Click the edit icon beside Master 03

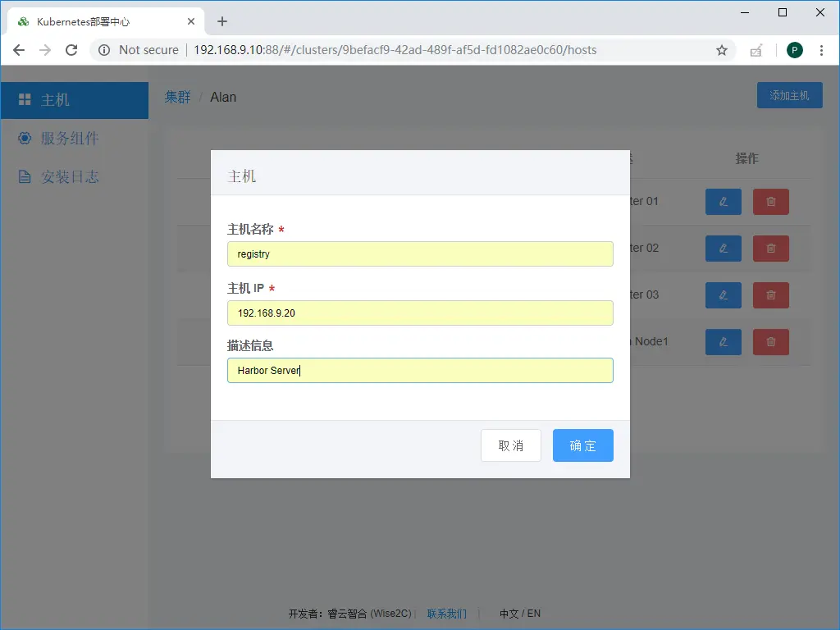(723, 295)
